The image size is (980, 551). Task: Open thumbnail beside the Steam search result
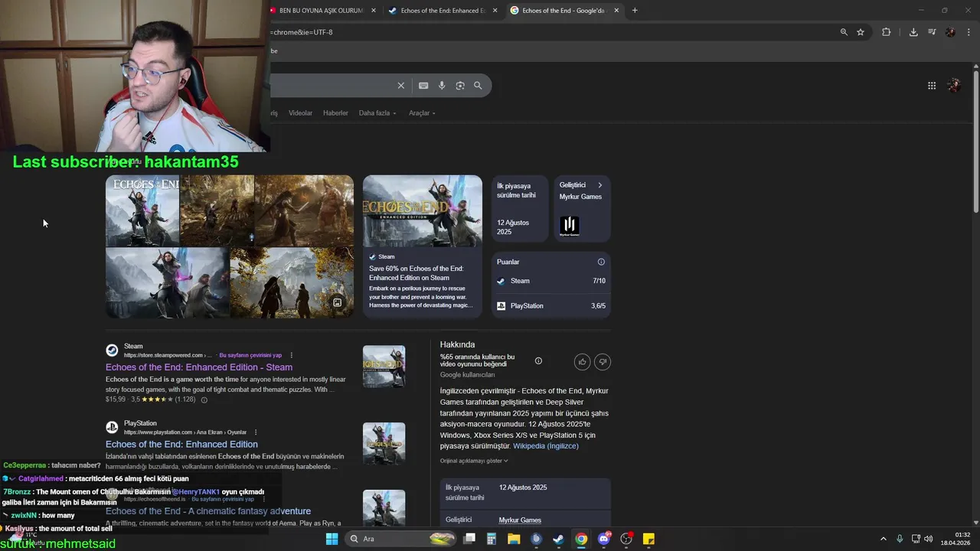384,367
